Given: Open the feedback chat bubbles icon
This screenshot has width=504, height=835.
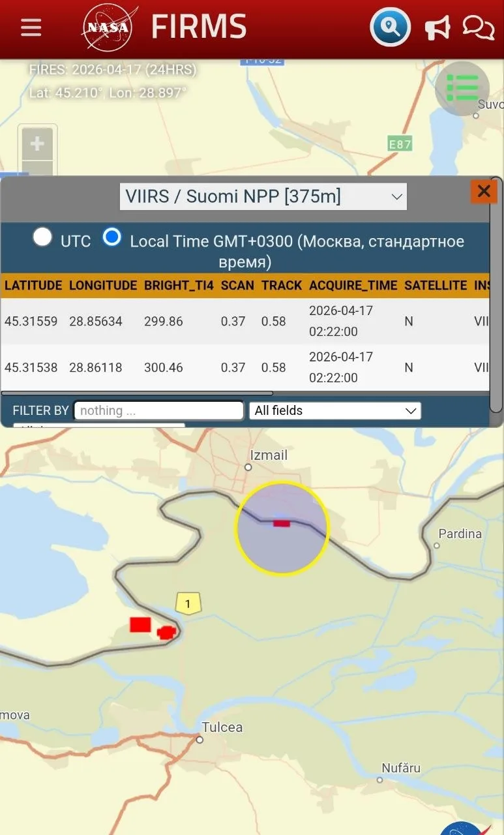Looking at the screenshot, I should (478, 28).
